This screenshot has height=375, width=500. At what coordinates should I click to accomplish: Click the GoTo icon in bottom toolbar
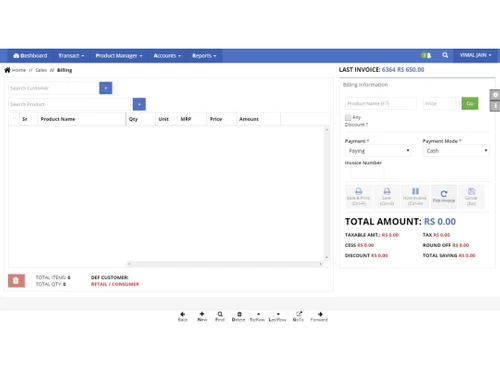[298, 316]
